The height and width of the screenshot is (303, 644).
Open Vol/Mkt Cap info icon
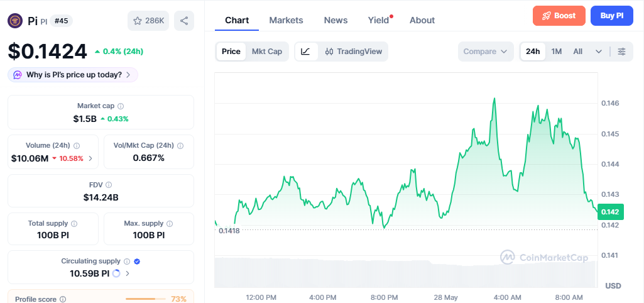(180, 146)
